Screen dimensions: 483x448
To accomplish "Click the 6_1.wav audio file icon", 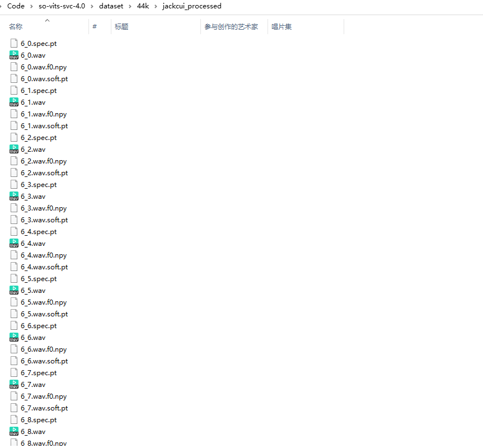I will [14, 102].
